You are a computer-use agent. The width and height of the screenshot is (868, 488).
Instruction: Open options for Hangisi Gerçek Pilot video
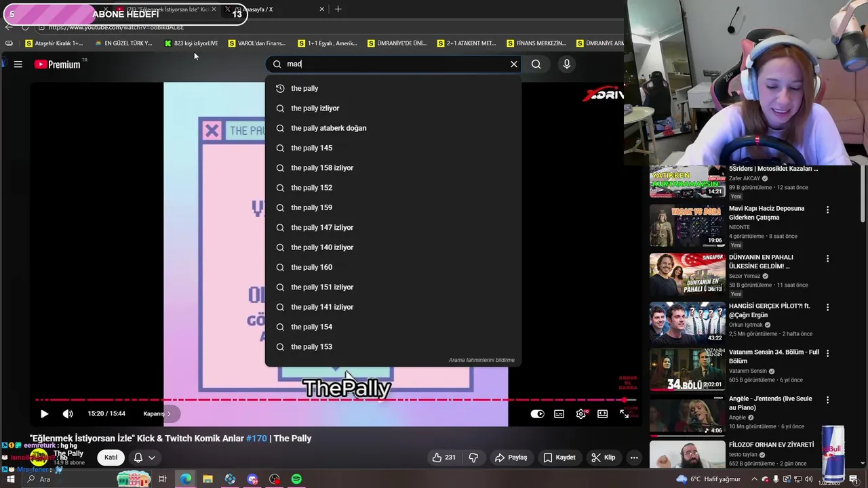[827, 308]
